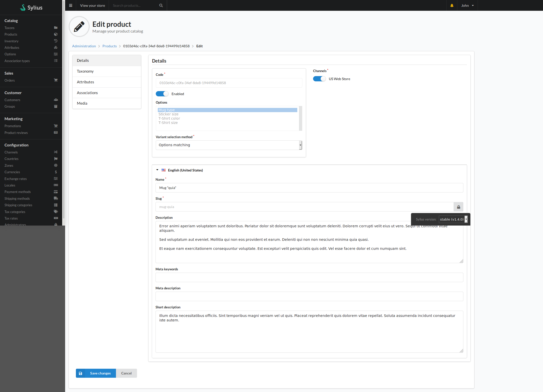Click the Save changes button

[96, 373]
